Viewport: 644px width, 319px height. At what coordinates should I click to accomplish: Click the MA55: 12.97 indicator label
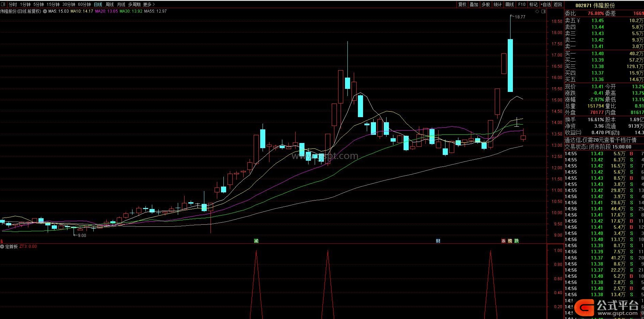[155, 11]
